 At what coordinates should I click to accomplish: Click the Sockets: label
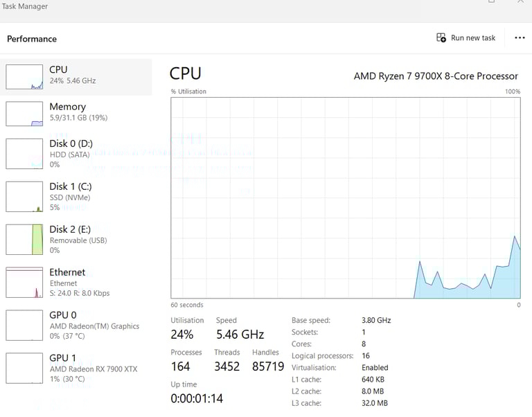(x=305, y=332)
